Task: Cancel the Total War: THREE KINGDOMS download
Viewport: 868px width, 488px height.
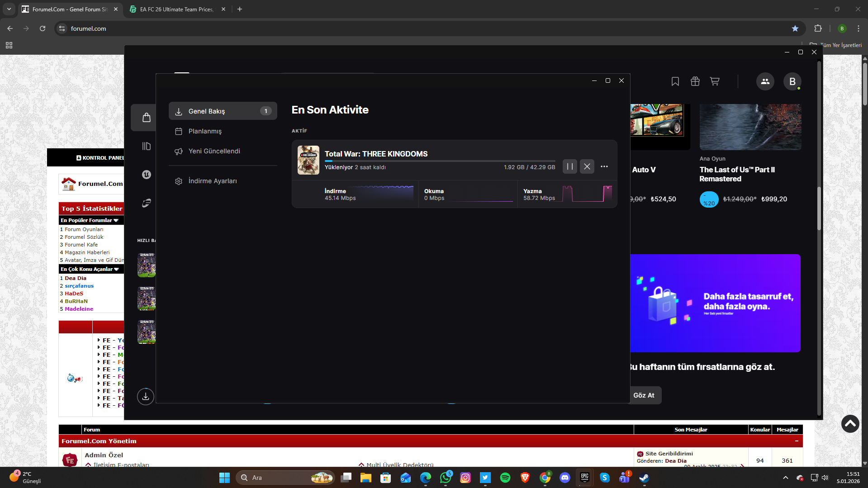Action: click(x=587, y=166)
